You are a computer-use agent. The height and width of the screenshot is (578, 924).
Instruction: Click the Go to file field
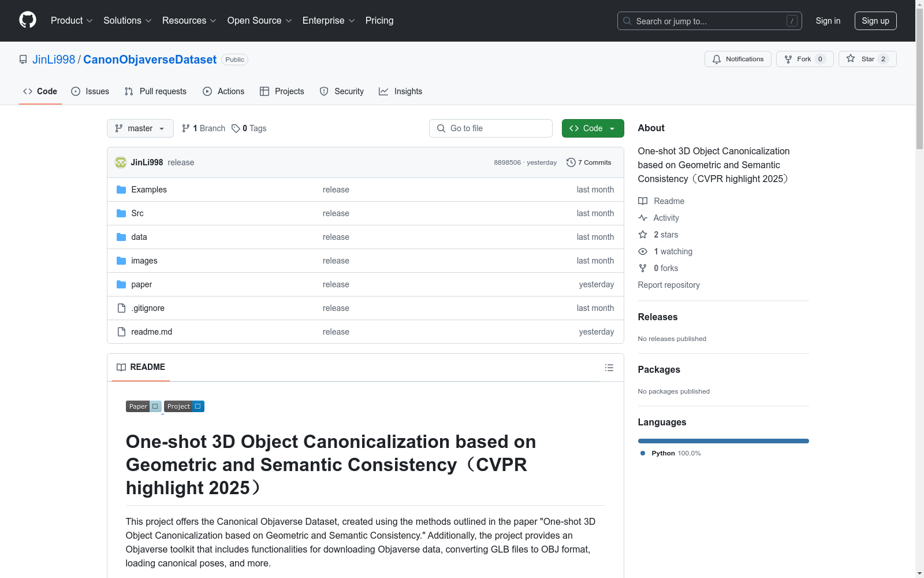pos(491,128)
